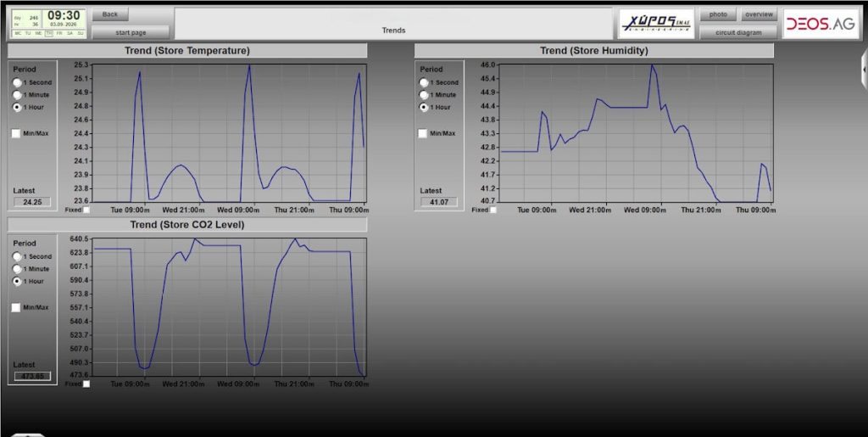Screen dimensions: 868x437
Task: Select 1 Minute period for Store Humidity
Action: [424, 95]
